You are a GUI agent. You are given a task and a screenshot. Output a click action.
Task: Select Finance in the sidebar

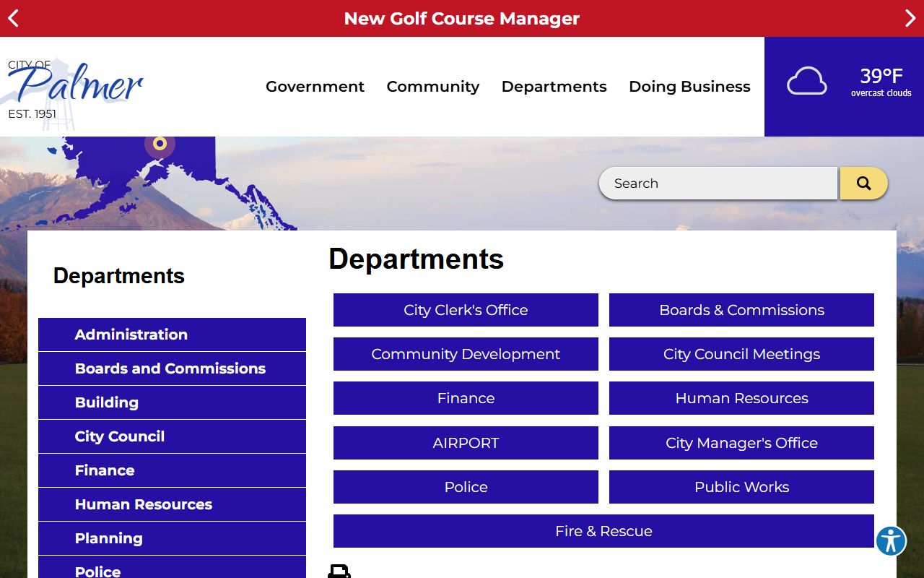coord(172,470)
